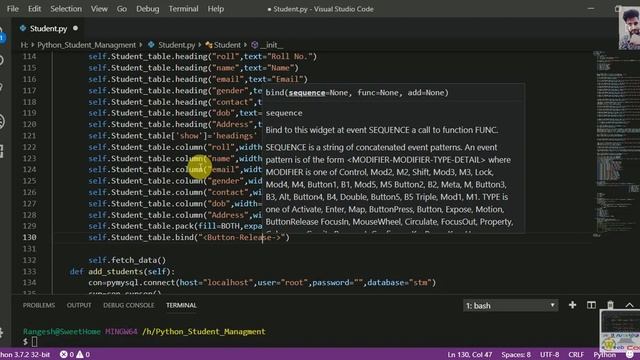This screenshot has width=640, height=360.
Task: Click in the terminal prompt input
Action: pyautogui.click(x=35, y=342)
